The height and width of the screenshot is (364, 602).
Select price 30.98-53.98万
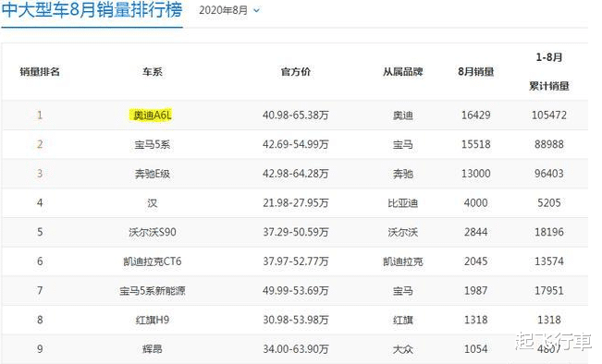pos(296,320)
